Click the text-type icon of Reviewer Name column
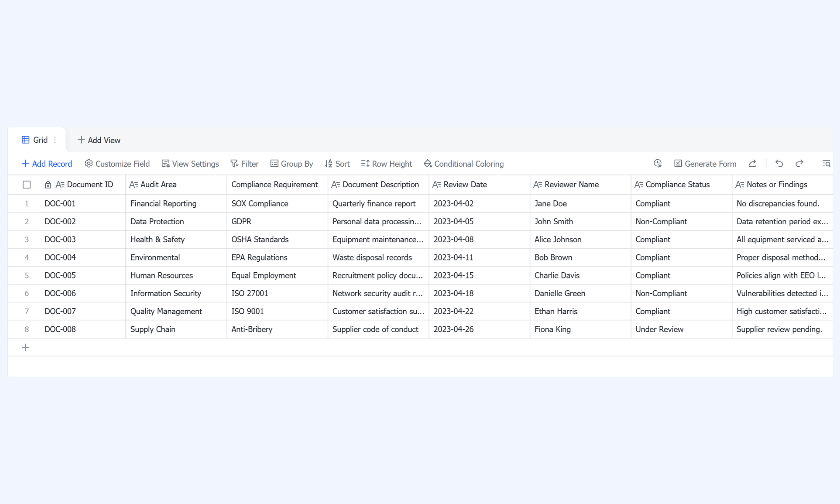Image resolution: width=840 pixels, height=504 pixels. [x=538, y=184]
